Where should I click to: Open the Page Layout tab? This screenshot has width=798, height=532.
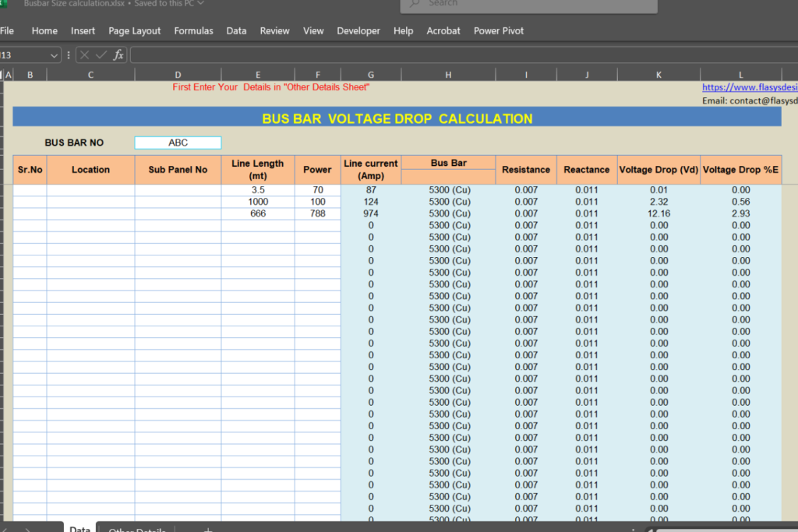pyautogui.click(x=134, y=31)
